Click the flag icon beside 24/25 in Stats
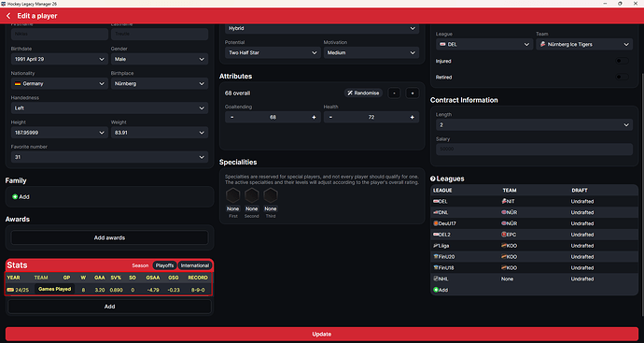Screen dimensions: 644x343 [x=10, y=290]
